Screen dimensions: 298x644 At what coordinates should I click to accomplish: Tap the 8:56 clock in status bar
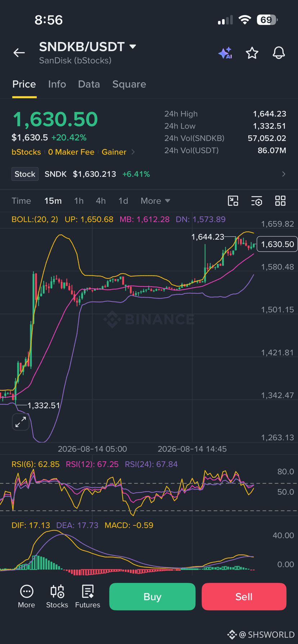[x=49, y=20]
